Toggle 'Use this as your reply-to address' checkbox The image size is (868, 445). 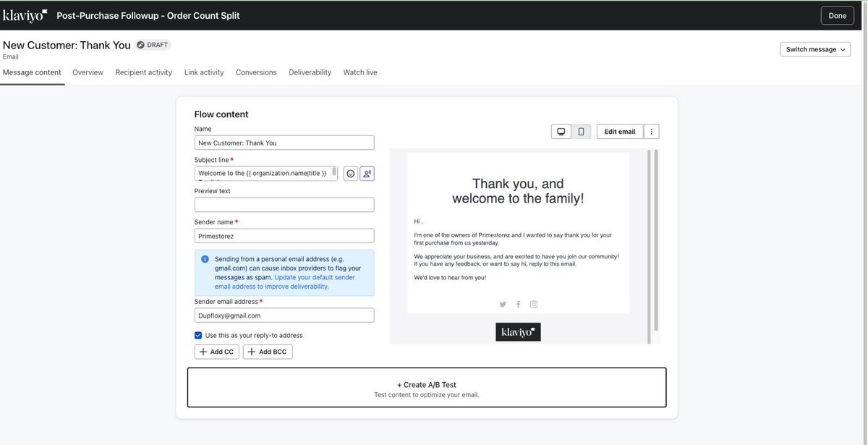click(198, 335)
